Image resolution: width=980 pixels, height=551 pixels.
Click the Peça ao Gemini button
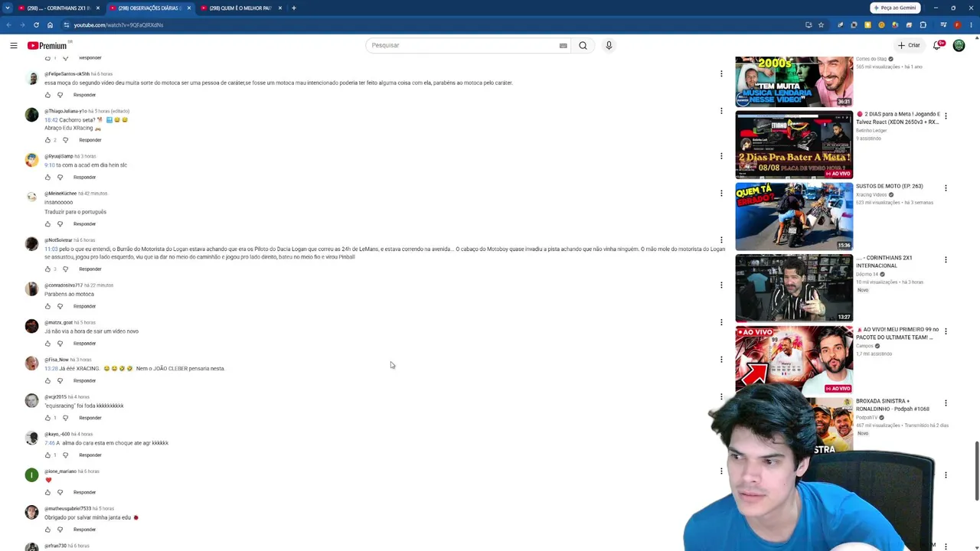point(895,8)
